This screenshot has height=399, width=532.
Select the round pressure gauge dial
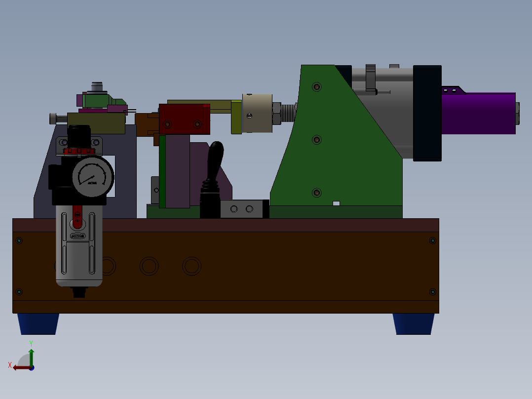click(93, 177)
